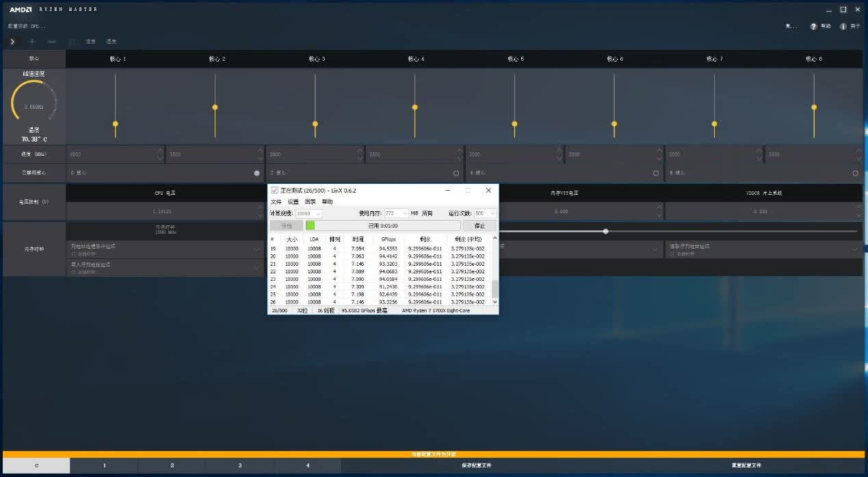Switch to profile tab 2
The image size is (868, 477).
point(172,465)
